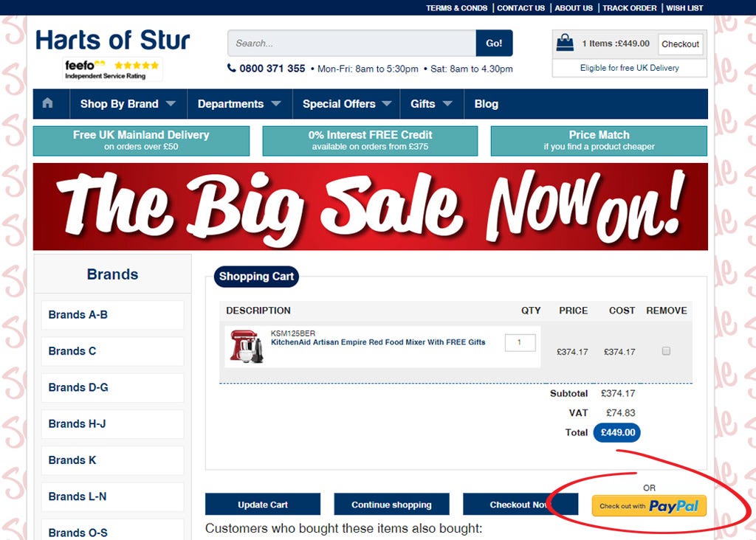Image resolution: width=756 pixels, height=540 pixels.
Task: Expand the Shop By Brand dropdown arrow
Action: click(x=171, y=103)
